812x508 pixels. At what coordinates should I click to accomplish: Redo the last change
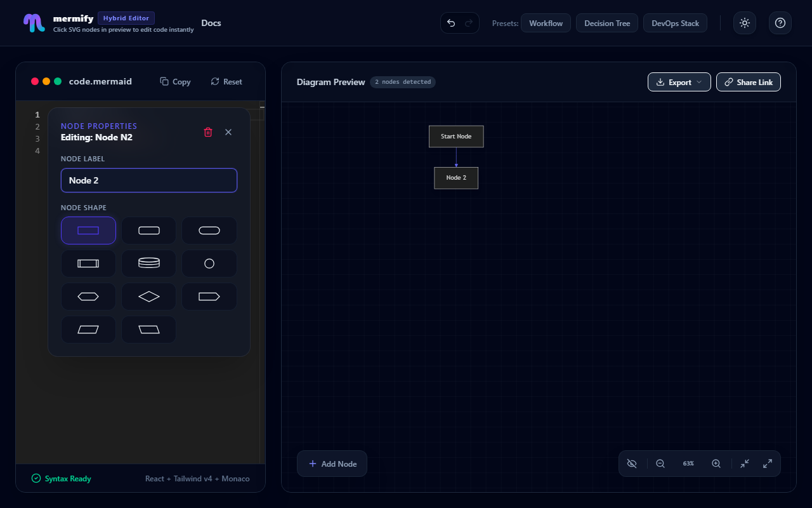pyautogui.click(x=469, y=23)
